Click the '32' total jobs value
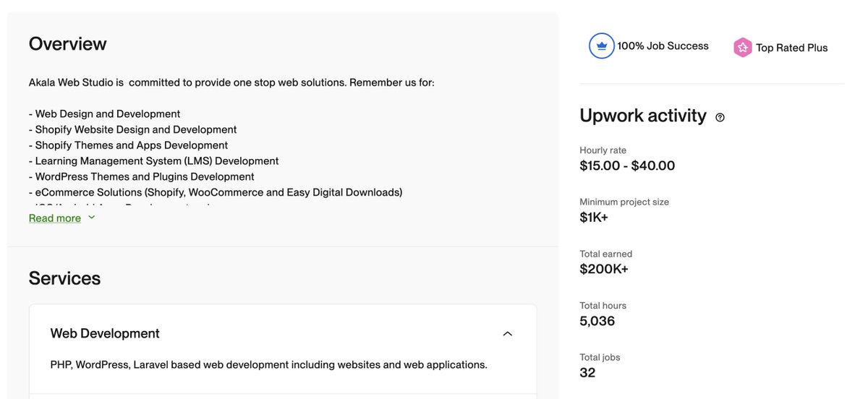 pyautogui.click(x=587, y=373)
